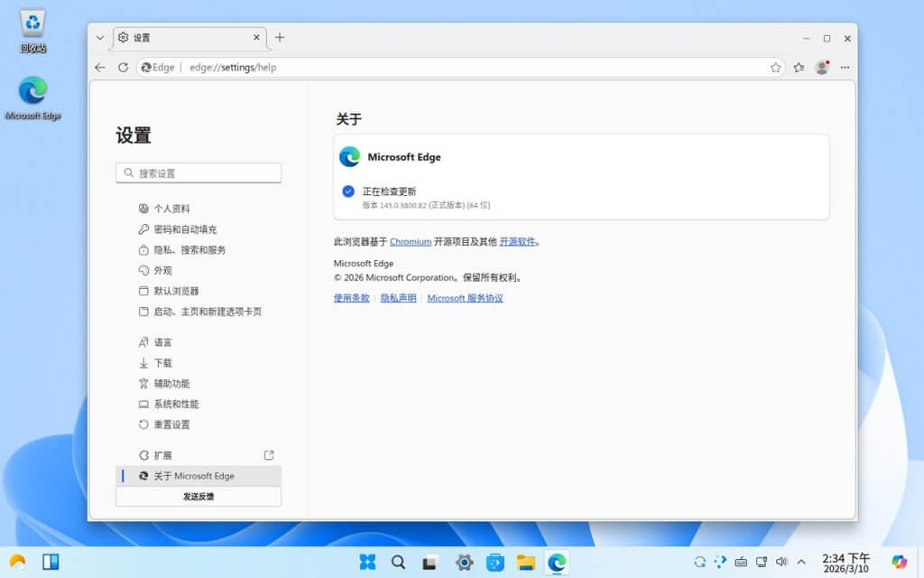
Task: Open 重置设置 section
Action: (x=199, y=424)
